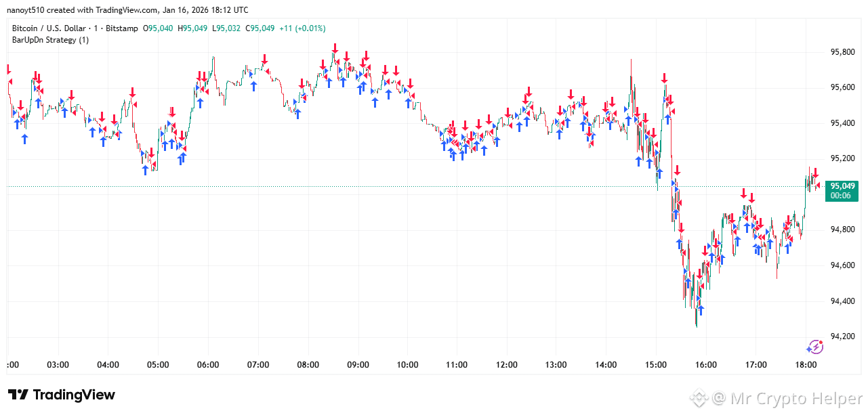Click the 14:00 time axis label
The height and width of the screenshot is (415, 868).
(x=606, y=364)
